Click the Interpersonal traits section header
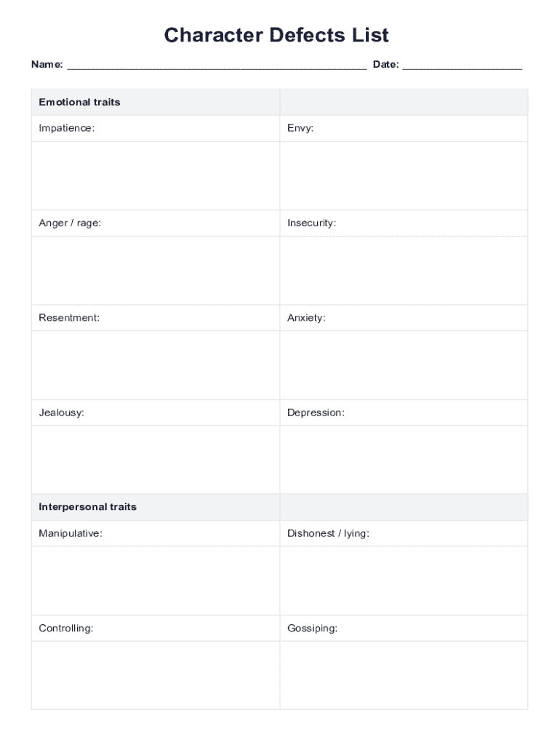The image size is (560, 745). coord(87,507)
